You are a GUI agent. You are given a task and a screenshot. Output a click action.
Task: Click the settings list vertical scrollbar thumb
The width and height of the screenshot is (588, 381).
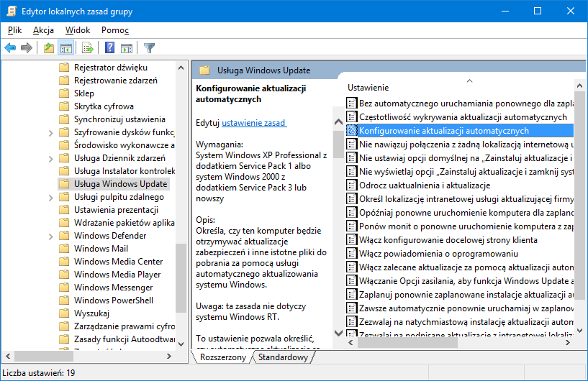pyautogui.click(x=580, y=195)
